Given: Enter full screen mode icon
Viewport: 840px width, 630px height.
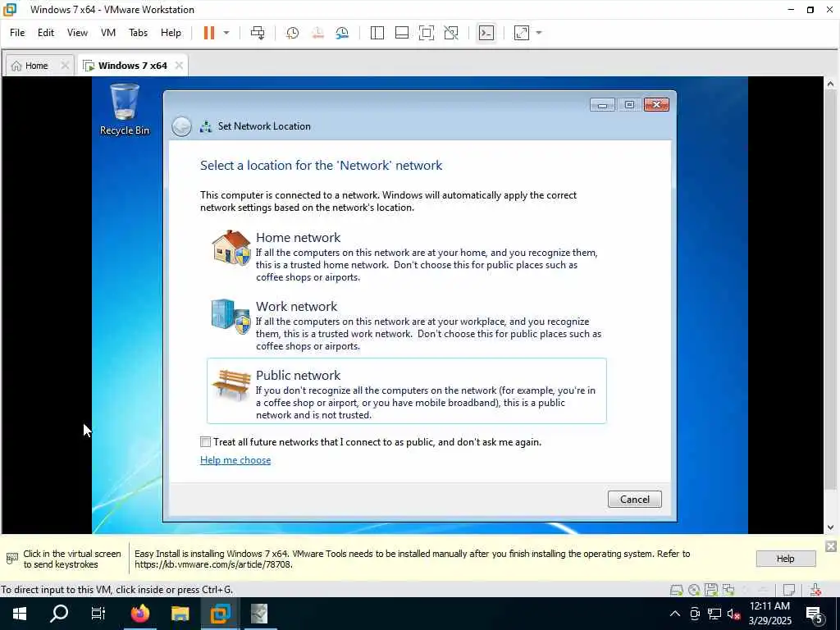Looking at the screenshot, I should tap(427, 33).
